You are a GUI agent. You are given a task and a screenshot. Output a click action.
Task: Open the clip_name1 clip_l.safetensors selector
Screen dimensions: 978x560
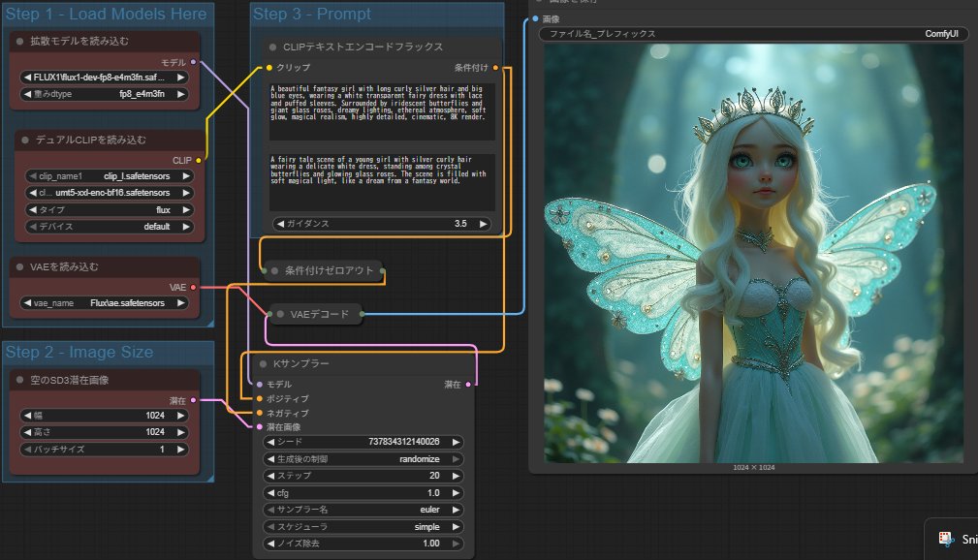click(110, 176)
